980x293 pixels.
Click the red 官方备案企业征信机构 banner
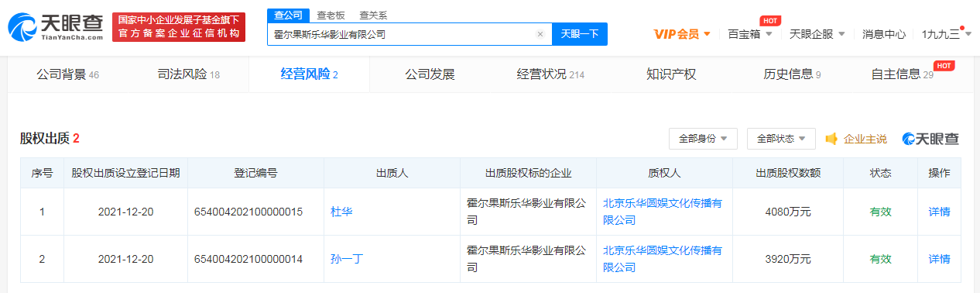pos(179,26)
